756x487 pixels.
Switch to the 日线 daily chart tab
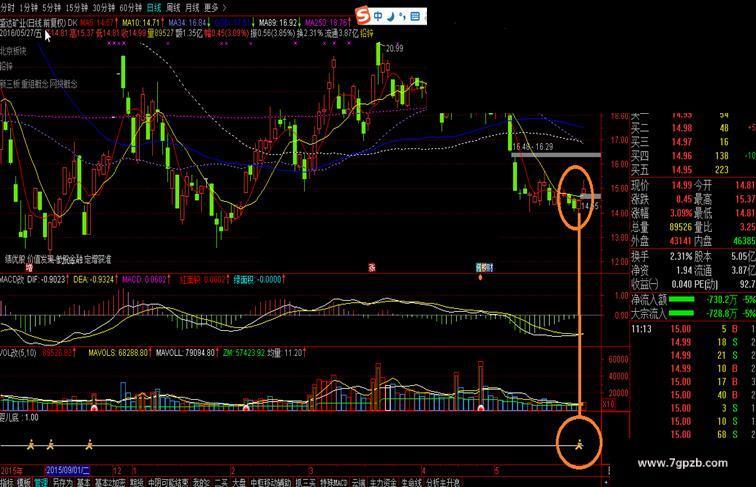click(x=154, y=8)
